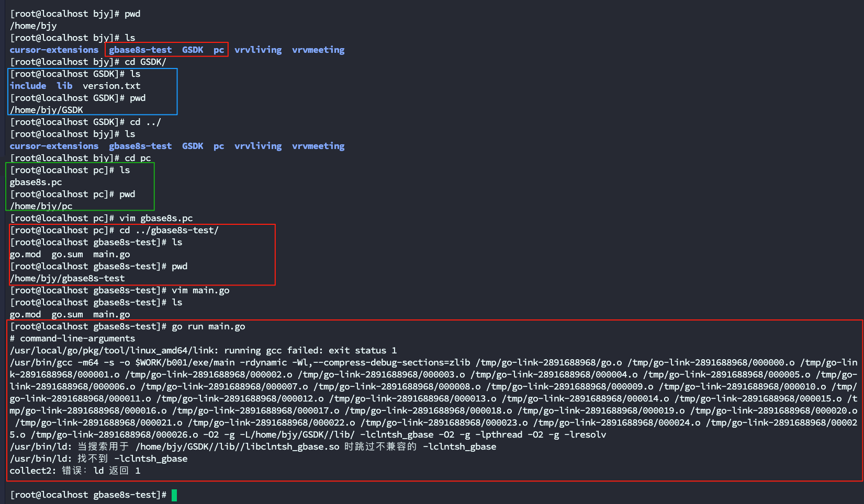
Task: Click the GSDK directory in second ls output
Action: [193, 146]
